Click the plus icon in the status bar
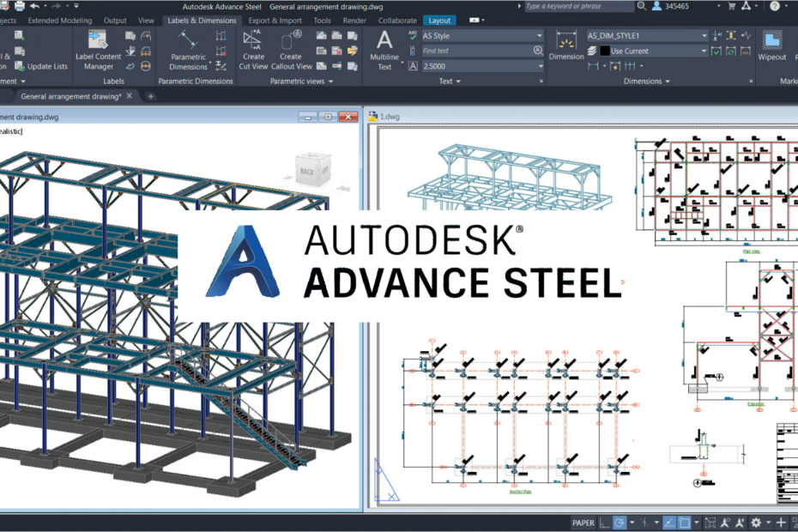This screenshot has height=532, width=798. point(781,523)
